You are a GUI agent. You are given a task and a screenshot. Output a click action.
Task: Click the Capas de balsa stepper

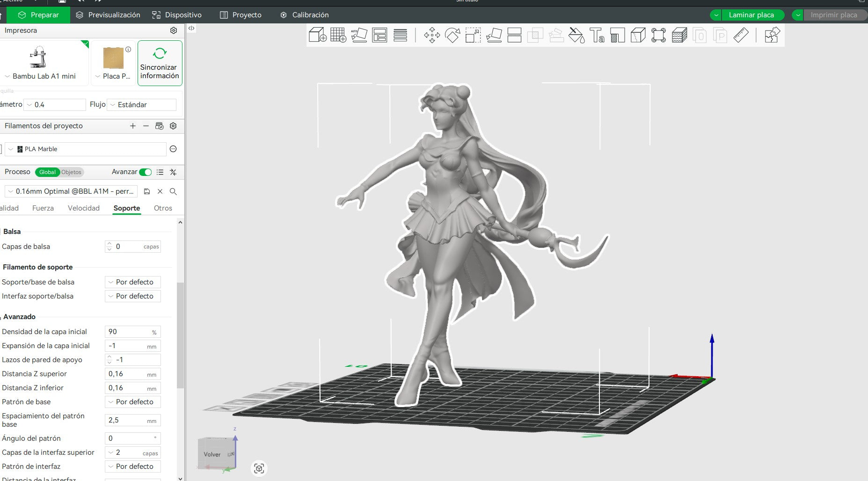pos(109,247)
